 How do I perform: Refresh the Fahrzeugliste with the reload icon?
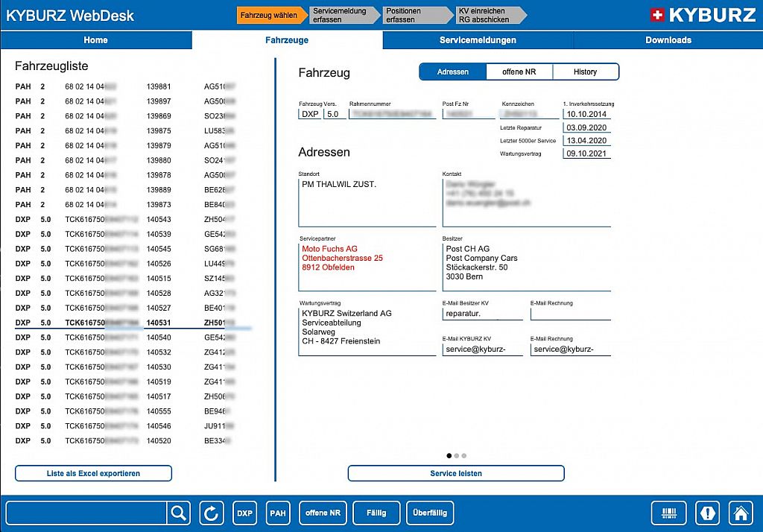[211, 513]
